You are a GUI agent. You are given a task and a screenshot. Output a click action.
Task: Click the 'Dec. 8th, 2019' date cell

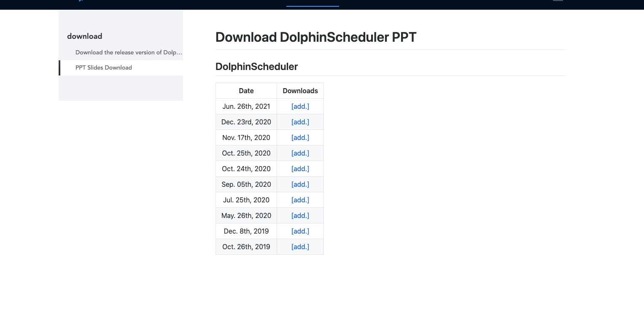click(246, 231)
